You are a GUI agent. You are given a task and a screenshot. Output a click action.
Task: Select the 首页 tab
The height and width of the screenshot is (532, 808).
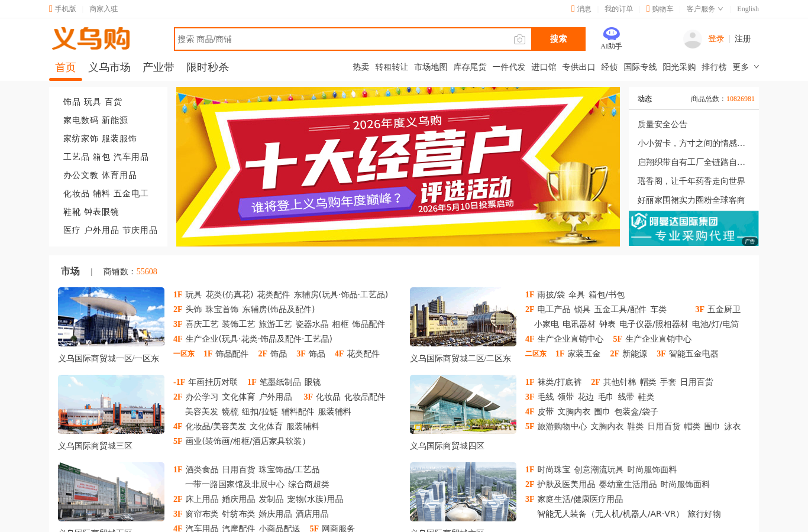[x=66, y=67]
